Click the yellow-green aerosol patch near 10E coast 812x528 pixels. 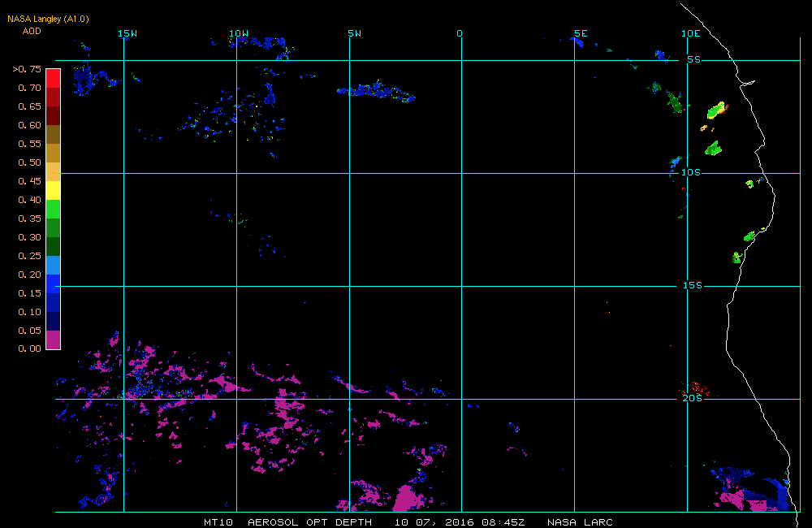click(x=717, y=110)
